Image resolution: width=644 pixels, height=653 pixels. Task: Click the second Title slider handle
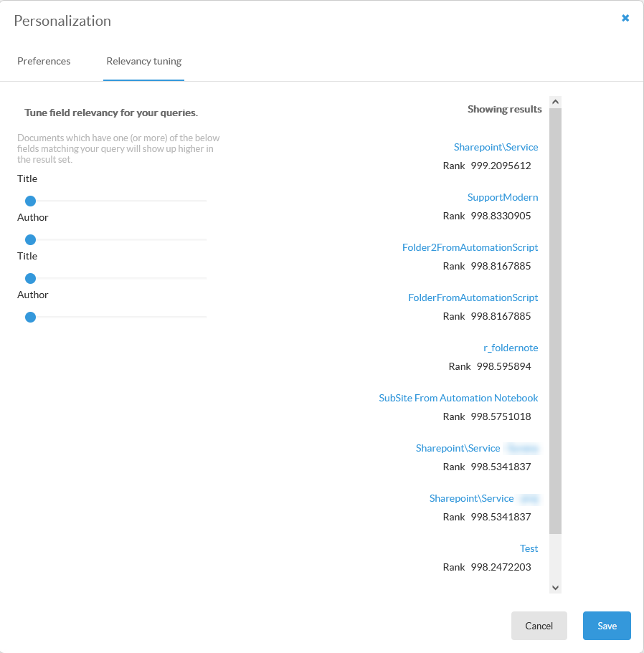tap(30, 278)
